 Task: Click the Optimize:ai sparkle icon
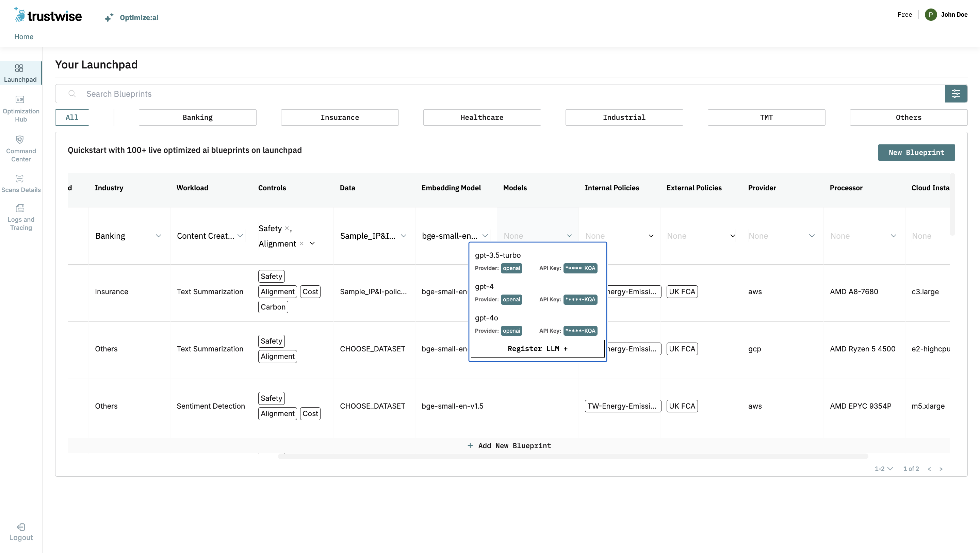click(109, 17)
